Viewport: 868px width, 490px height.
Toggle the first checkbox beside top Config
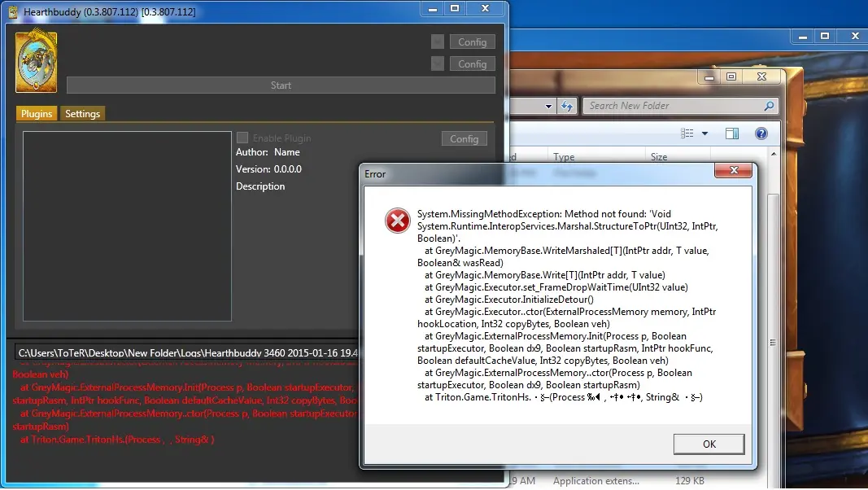[438, 42]
